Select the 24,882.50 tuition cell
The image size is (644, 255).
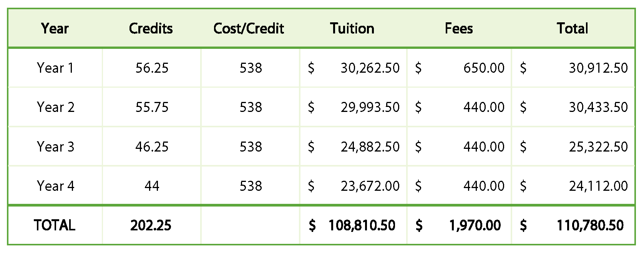[x=370, y=147]
